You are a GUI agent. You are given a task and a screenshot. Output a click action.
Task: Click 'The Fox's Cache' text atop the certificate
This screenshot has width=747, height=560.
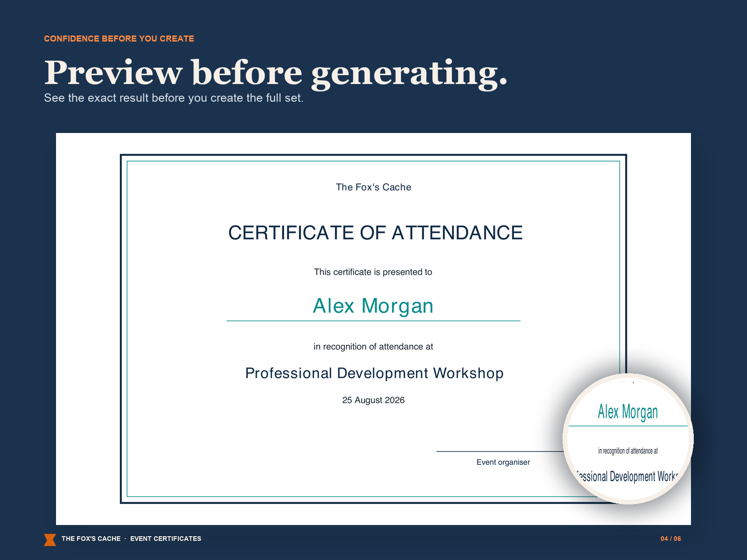(373, 187)
